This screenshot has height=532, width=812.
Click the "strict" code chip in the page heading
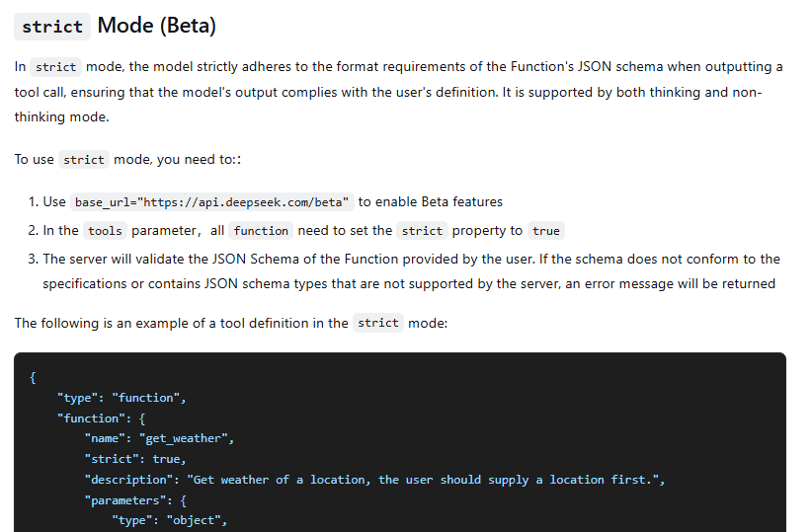(x=52, y=27)
